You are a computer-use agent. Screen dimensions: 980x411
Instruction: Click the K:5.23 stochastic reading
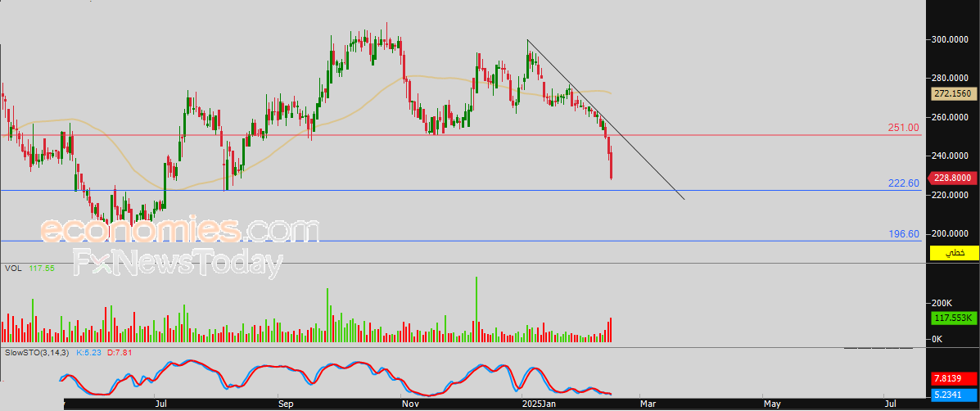point(89,353)
